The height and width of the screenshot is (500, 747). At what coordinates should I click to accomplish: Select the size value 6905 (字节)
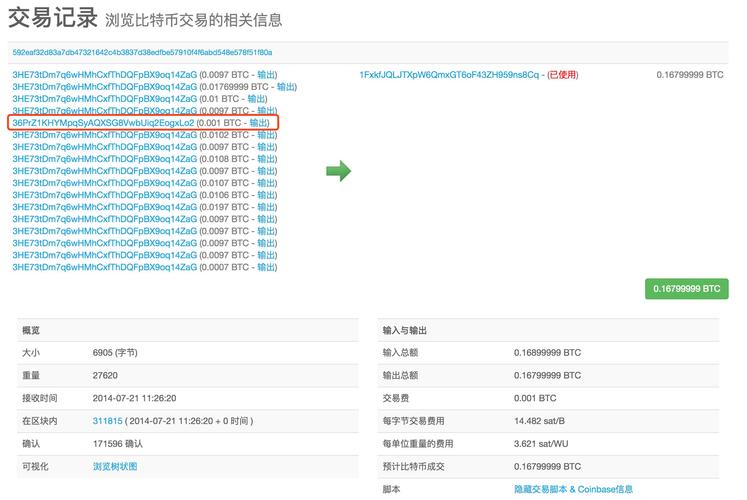(x=115, y=353)
